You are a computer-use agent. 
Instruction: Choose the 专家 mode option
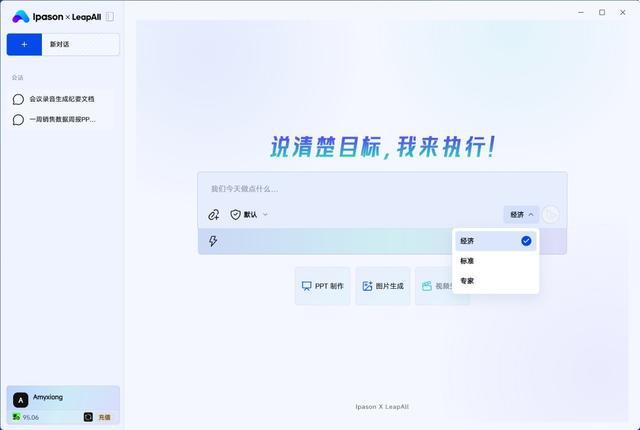(x=496, y=281)
